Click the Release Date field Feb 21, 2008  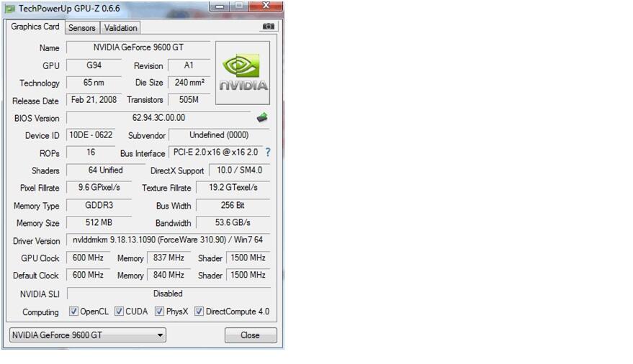point(94,100)
